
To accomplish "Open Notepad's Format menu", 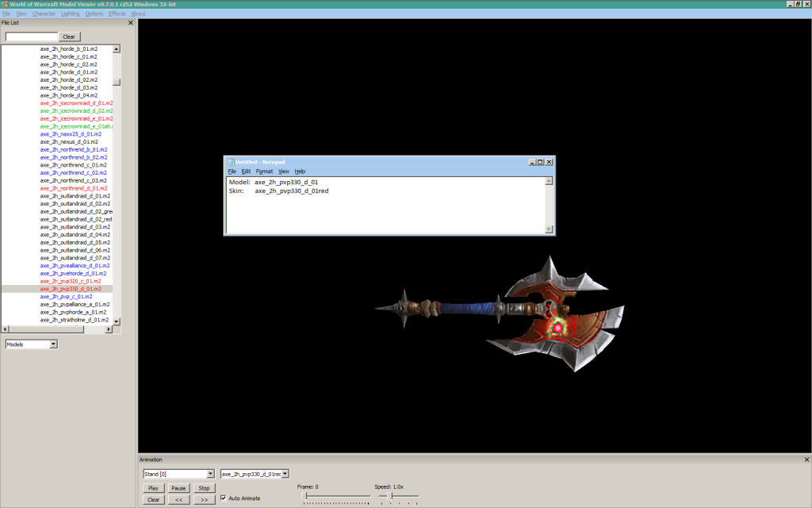I will pos(264,171).
